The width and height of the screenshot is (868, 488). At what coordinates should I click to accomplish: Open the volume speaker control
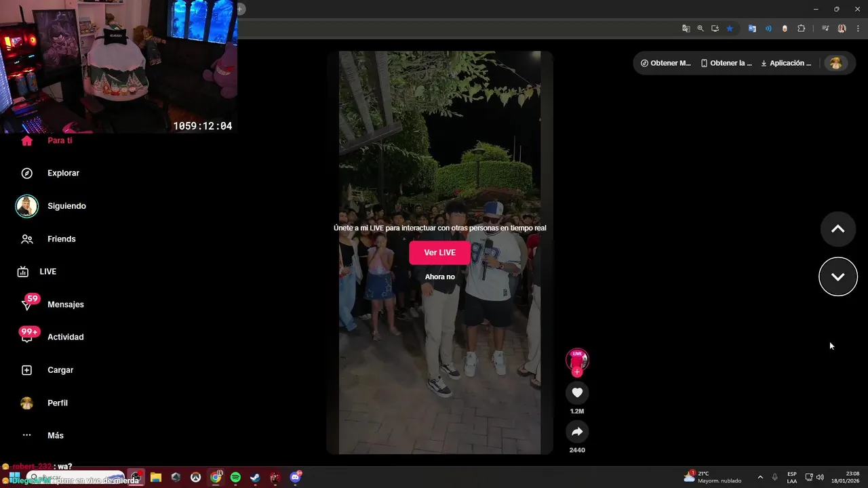click(x=820, y=477)
